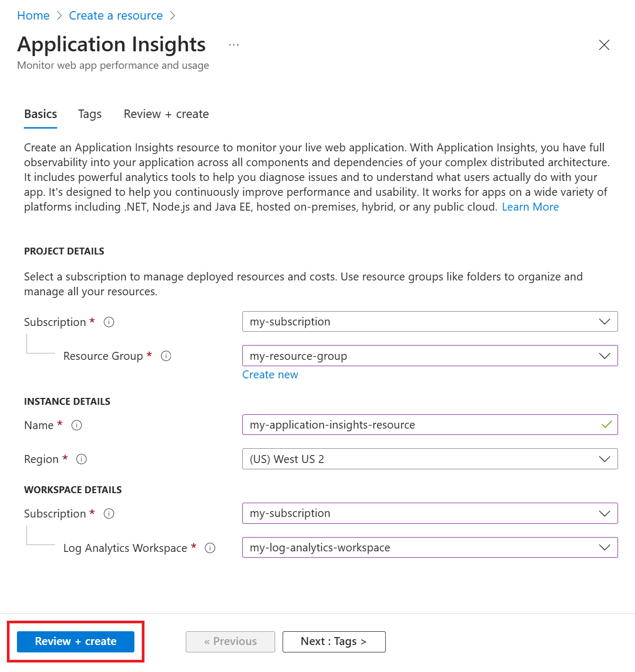The height and width of the screenshot is (672, 635).
Task: Click the Resource Group info icon
Action: tap(166, 356)
